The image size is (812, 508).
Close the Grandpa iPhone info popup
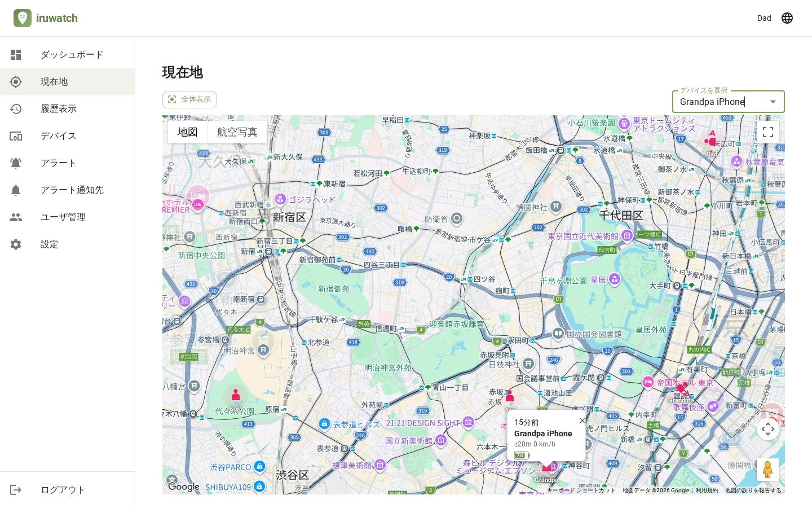(x=582, y=421)
